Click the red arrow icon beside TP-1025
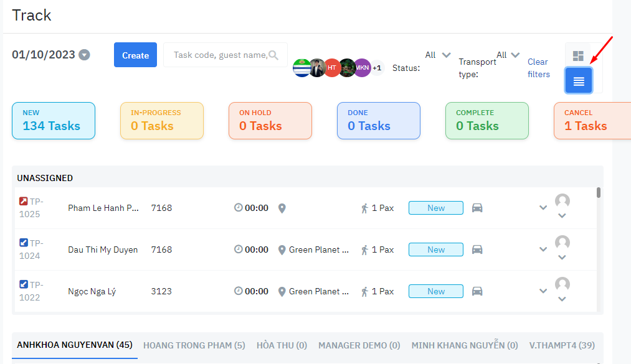Image resolution: width=631 pixels, height=364 pixels. [24, 201]
